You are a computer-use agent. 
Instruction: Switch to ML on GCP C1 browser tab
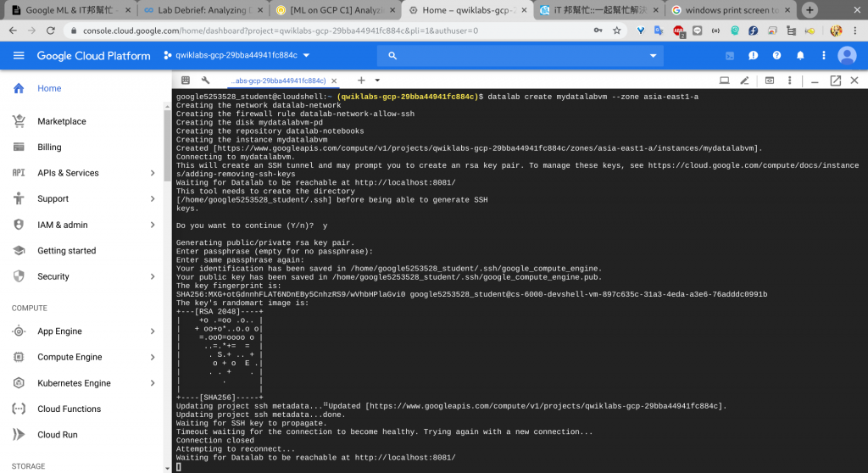tap(336, 10)
